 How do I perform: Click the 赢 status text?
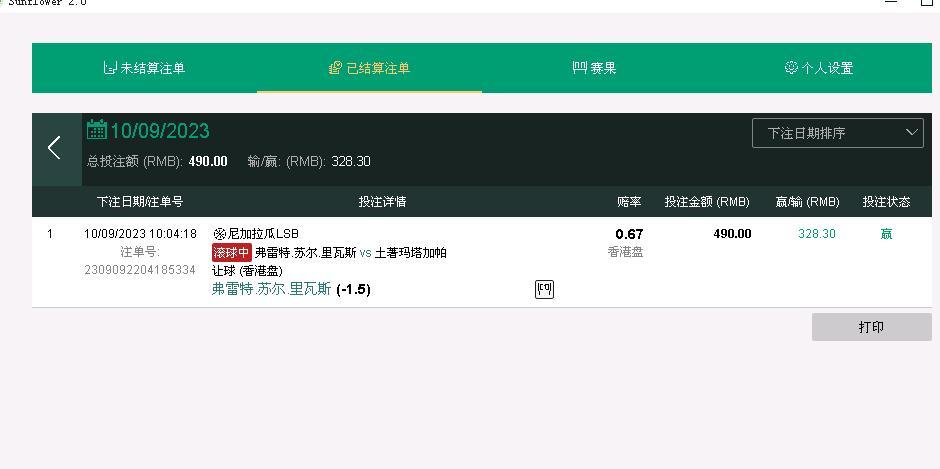pos(886,234)
